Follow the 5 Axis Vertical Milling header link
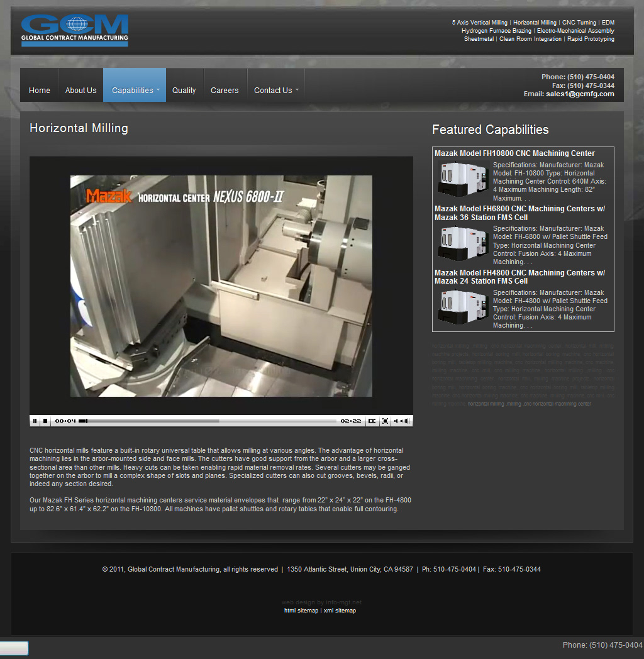Viewport: 644px width, 659px height. pyautogui.click(x=480, y=23)
